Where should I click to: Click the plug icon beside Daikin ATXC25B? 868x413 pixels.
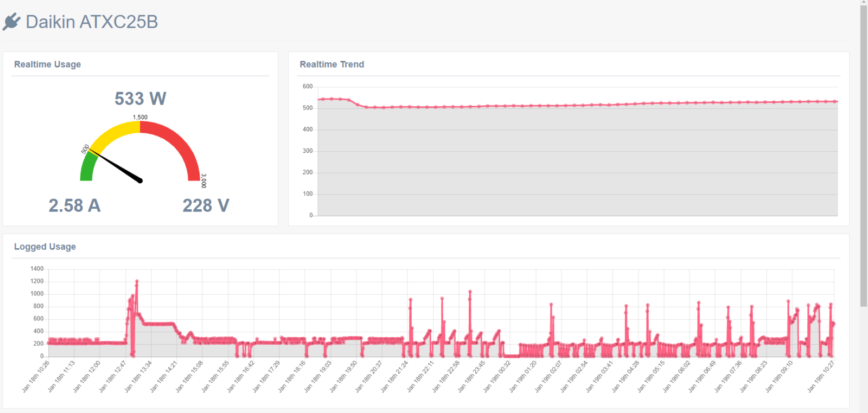coord(11,22)
